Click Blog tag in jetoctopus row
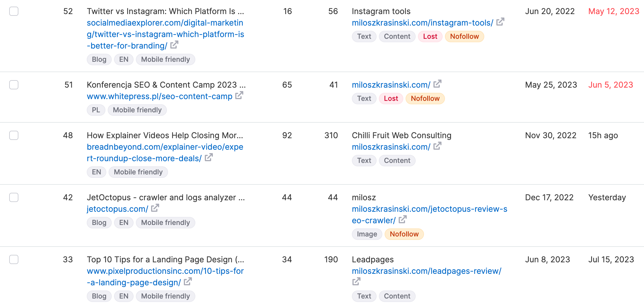This screenshot has width=644, height=308. [99, 223]
